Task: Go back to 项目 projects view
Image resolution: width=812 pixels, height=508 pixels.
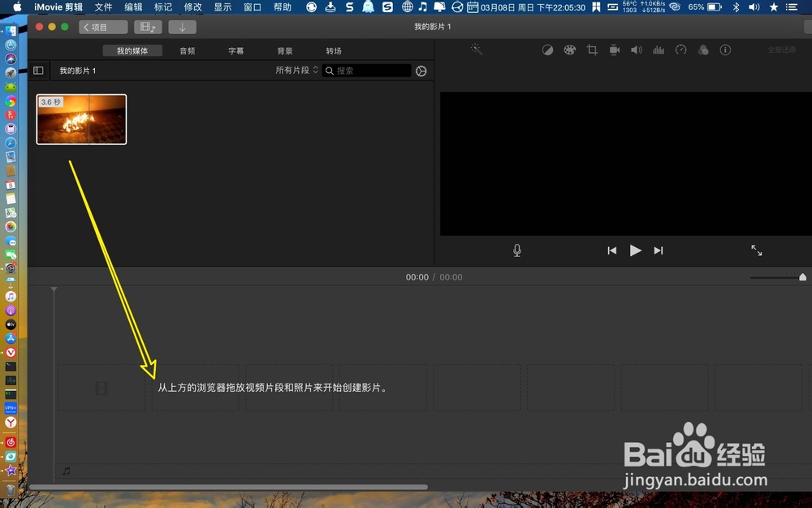Action: pyautogui.click(x=103, y=27)
